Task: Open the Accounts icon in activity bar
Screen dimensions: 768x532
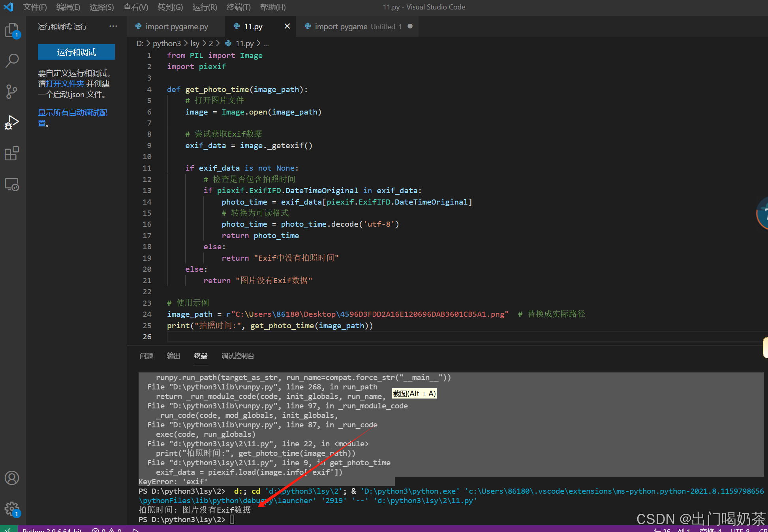Action: click(x=12, y=478)
